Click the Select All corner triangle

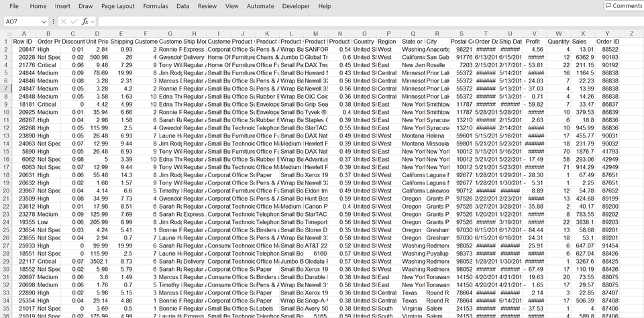pos(6,34)
